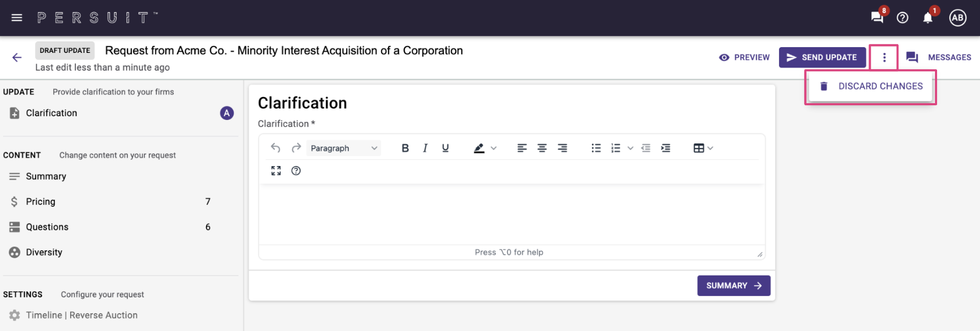Screen dimensions: 980x331
Task: Redo the edit in editor
Action: [296, 148]
